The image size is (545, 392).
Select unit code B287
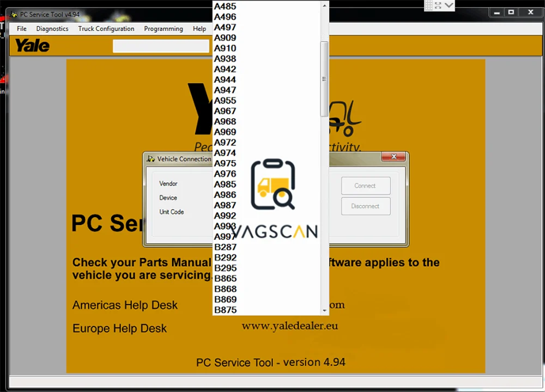tap(267, 247)
